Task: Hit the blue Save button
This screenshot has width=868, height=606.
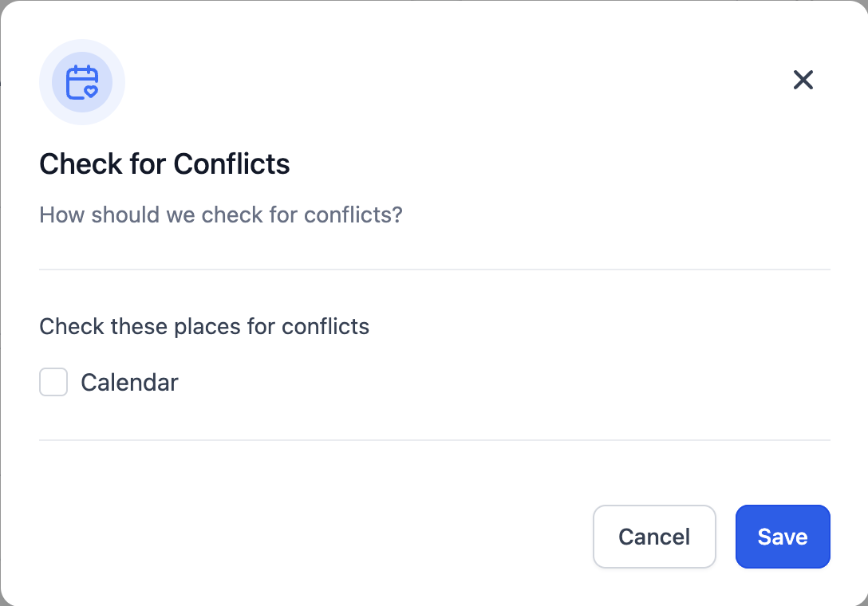Action: point(782,537)
